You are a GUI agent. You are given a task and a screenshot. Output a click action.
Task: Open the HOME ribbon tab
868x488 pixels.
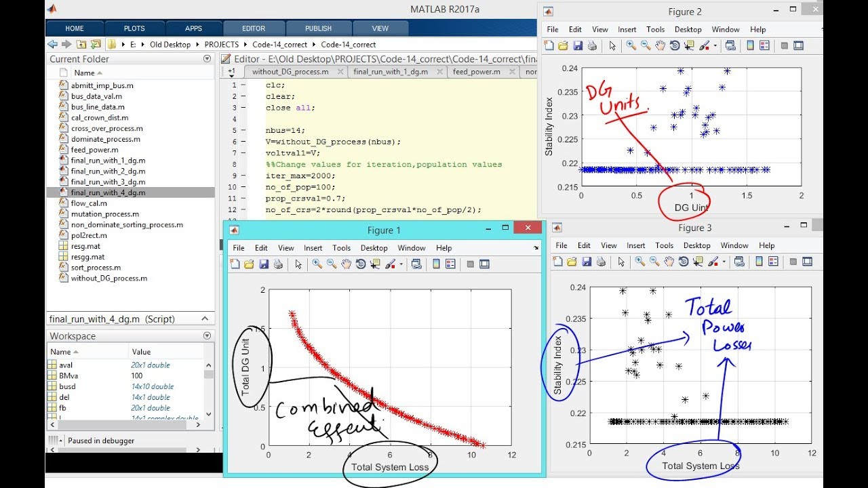pyautogui.click(x=75, y=28)
